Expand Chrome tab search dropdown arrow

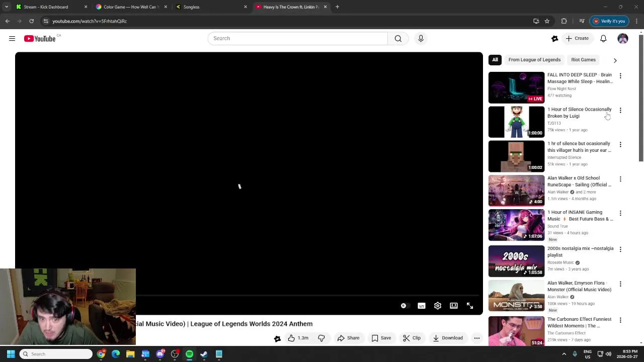(x=7, y=7)
